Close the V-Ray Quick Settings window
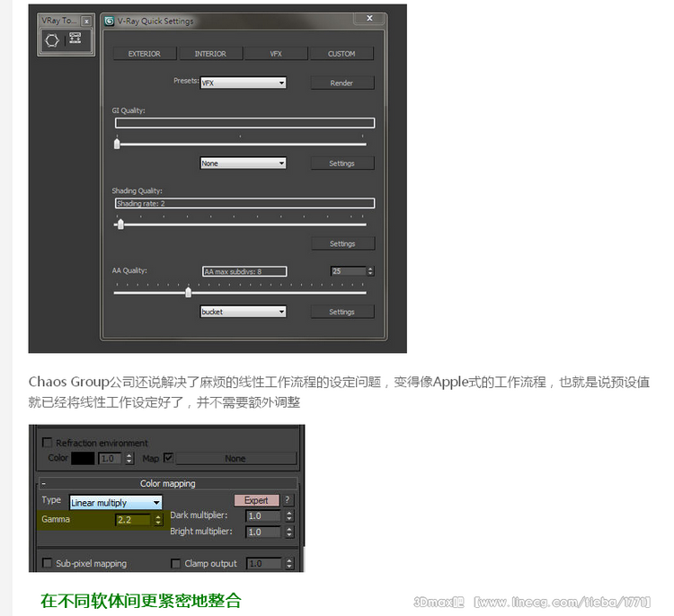 tap(369, 18)
